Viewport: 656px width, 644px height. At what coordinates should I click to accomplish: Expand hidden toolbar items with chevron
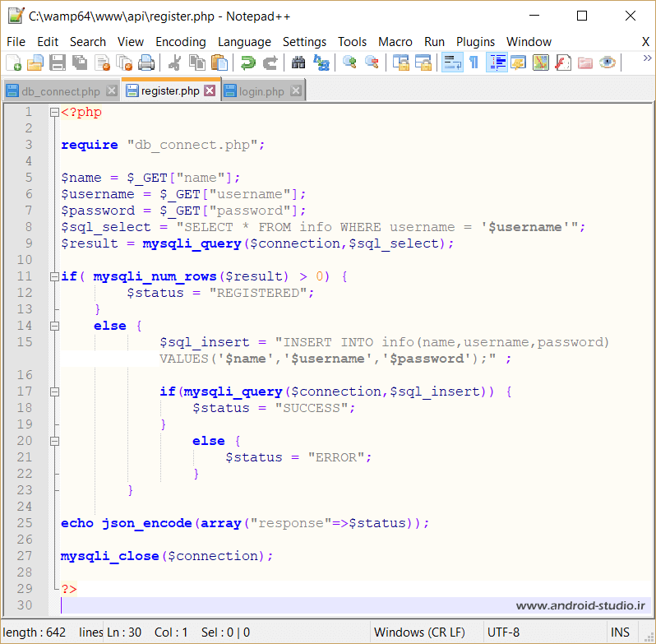click(647, 58)
